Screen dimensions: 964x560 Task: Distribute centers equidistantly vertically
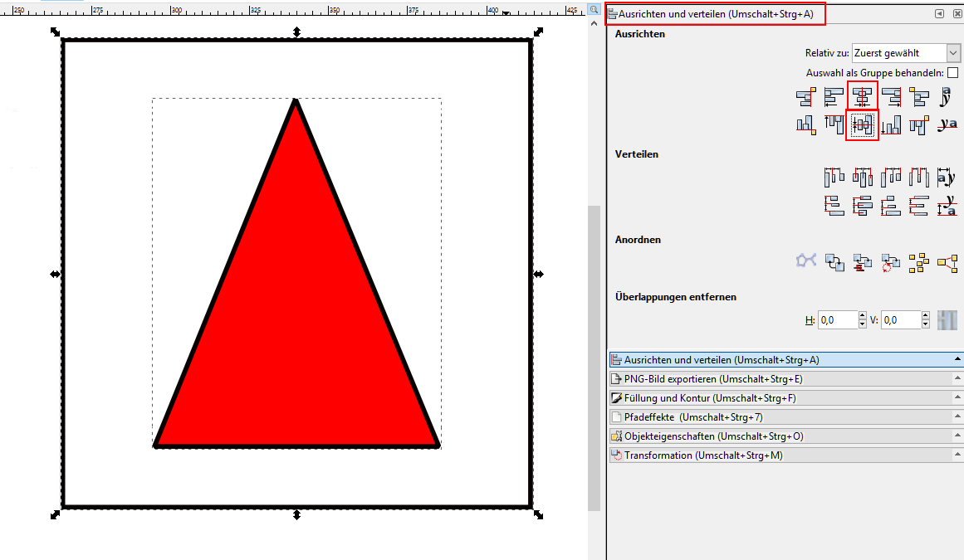862,206
